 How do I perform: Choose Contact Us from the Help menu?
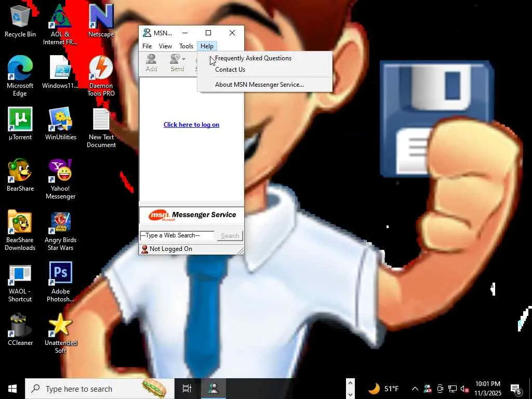pyautogui.click(x=265, y=70)
